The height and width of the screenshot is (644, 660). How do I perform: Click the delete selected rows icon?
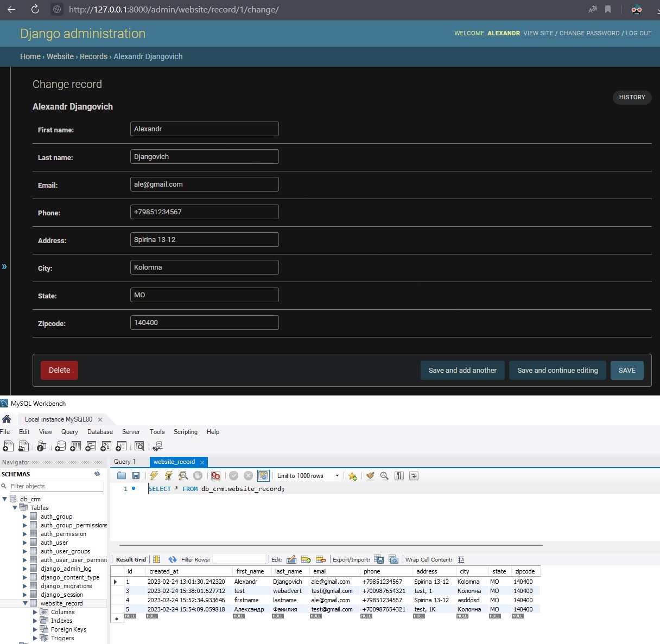[321, 559]
